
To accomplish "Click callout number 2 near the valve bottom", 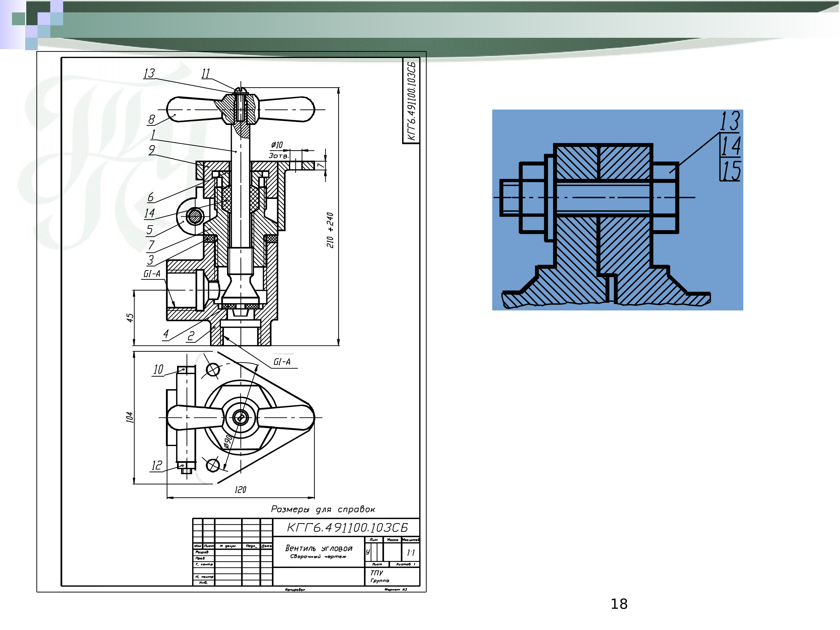I will 191,336.
